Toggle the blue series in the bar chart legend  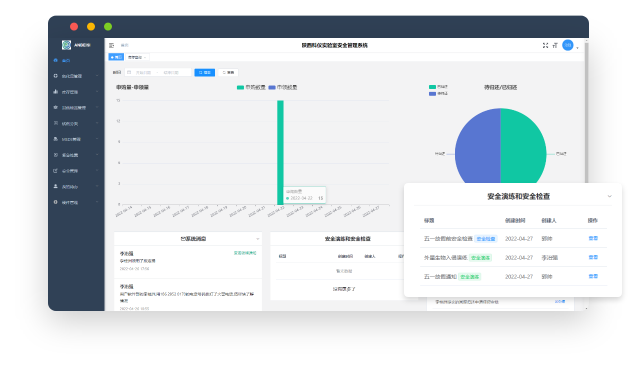coord(283,87)
